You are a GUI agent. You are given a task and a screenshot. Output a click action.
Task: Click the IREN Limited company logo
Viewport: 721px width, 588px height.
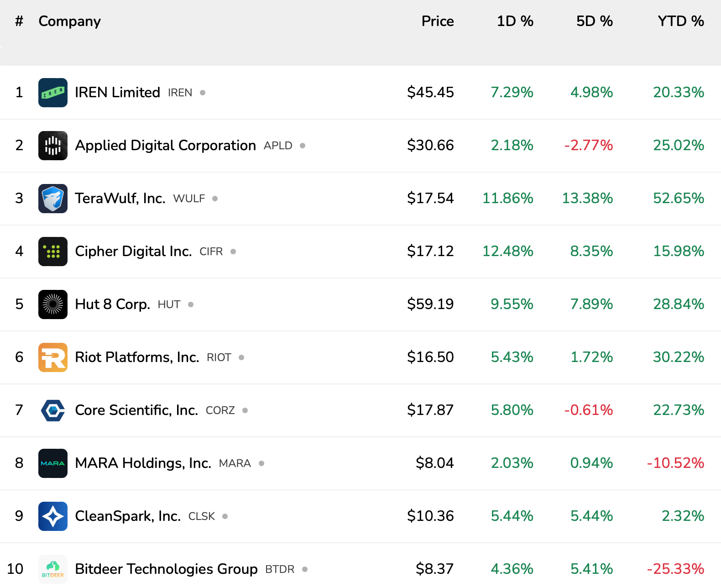click(x=52, y=92)
